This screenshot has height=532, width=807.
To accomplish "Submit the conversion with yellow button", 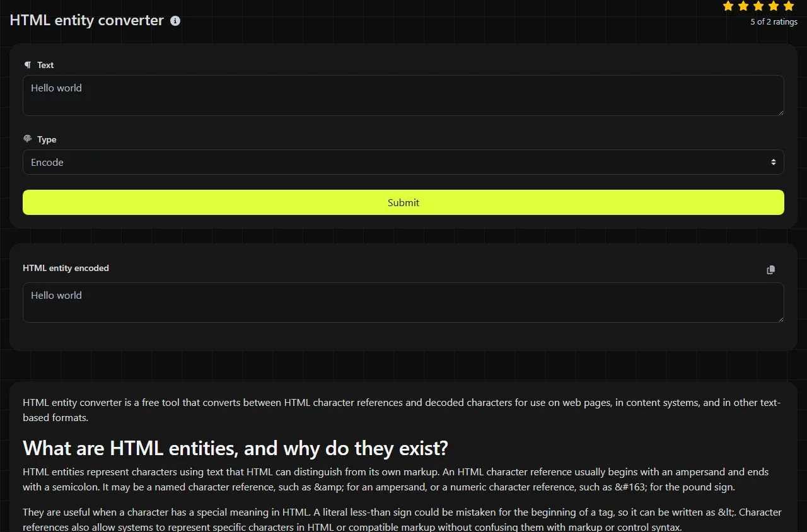I will (403, 202).
